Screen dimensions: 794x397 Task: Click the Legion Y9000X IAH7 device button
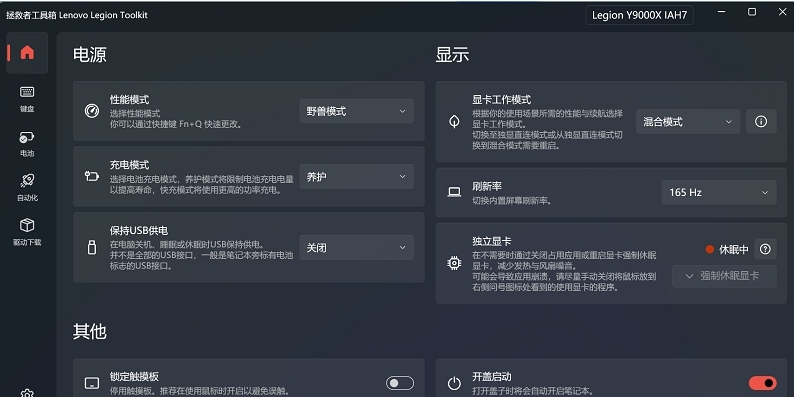pos(640,15)
